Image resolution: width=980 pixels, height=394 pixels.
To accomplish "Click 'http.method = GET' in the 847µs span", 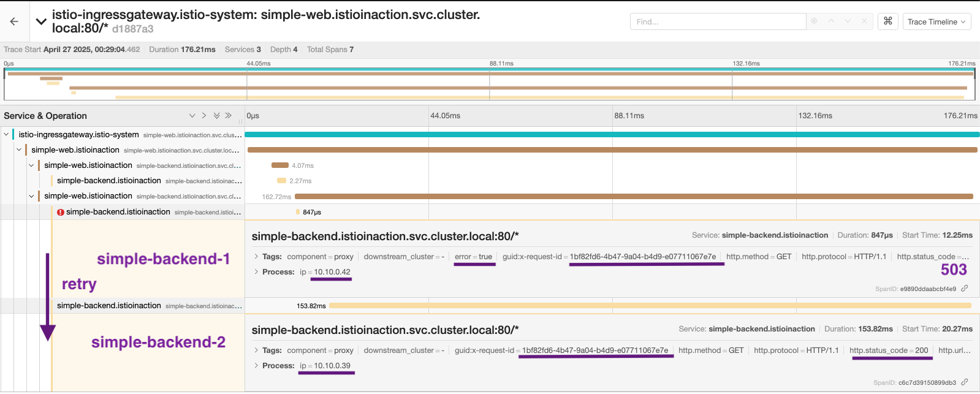I will point(759,257).
